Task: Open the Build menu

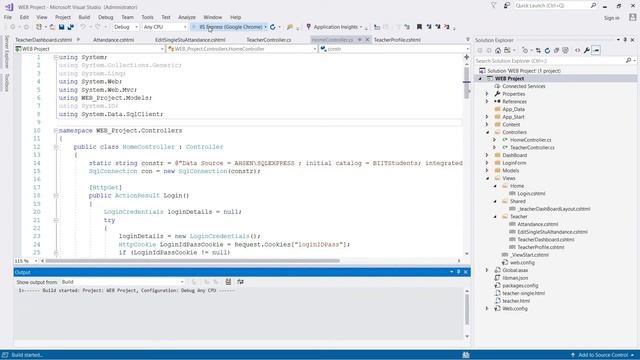Action: 84,17
